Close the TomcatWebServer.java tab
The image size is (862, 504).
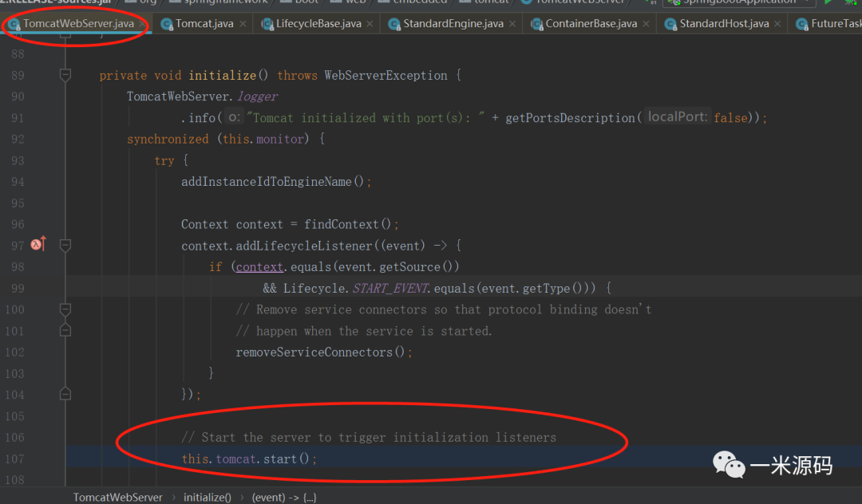[142, 24]
